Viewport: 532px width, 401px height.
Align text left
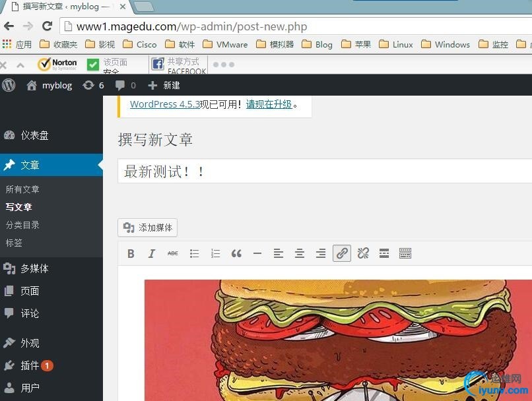point(279,253)
